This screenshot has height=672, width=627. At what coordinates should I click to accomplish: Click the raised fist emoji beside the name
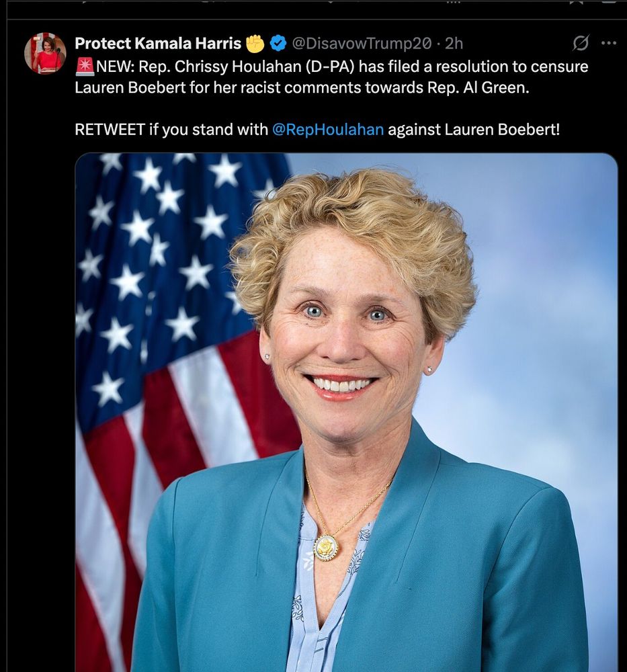pos(255,43)
